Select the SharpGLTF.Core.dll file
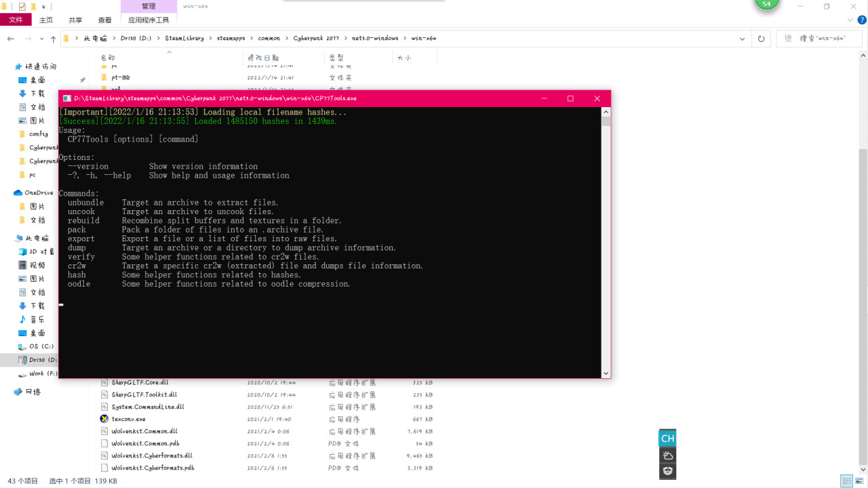Image resolution: width=868 pixels, height=488 pixels. coord(140,382)
